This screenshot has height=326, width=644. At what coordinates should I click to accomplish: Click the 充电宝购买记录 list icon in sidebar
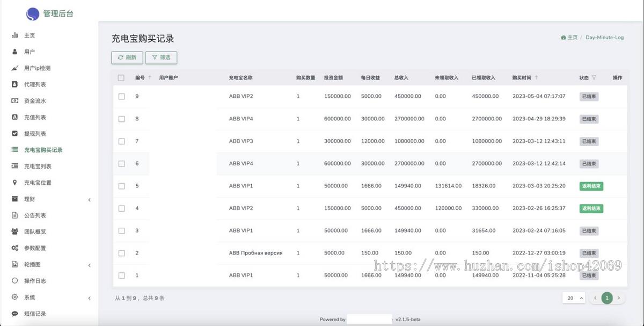15,150
